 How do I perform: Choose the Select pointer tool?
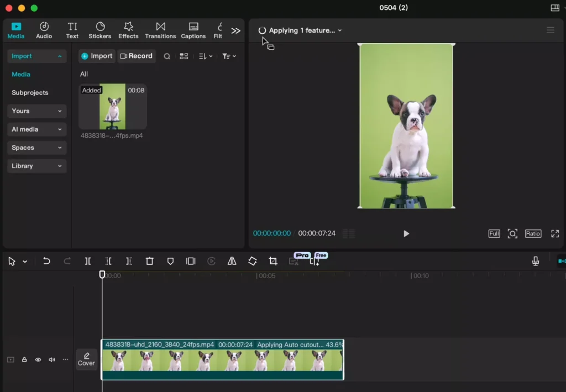(12, 262)
